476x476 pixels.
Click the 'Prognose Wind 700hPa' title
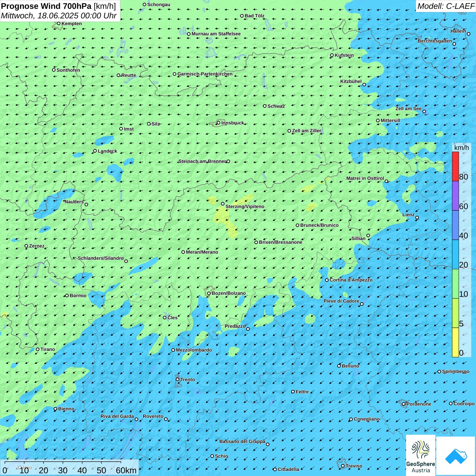[46, 6]
